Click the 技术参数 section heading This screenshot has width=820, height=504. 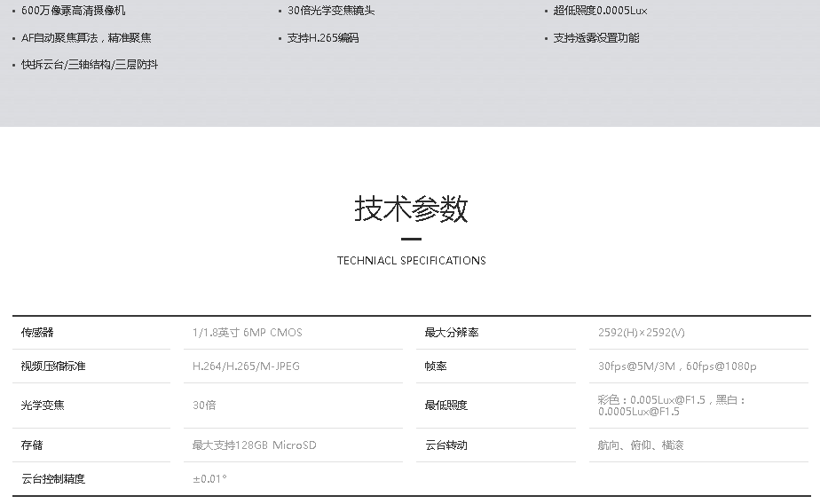click(x=411, y=209)
